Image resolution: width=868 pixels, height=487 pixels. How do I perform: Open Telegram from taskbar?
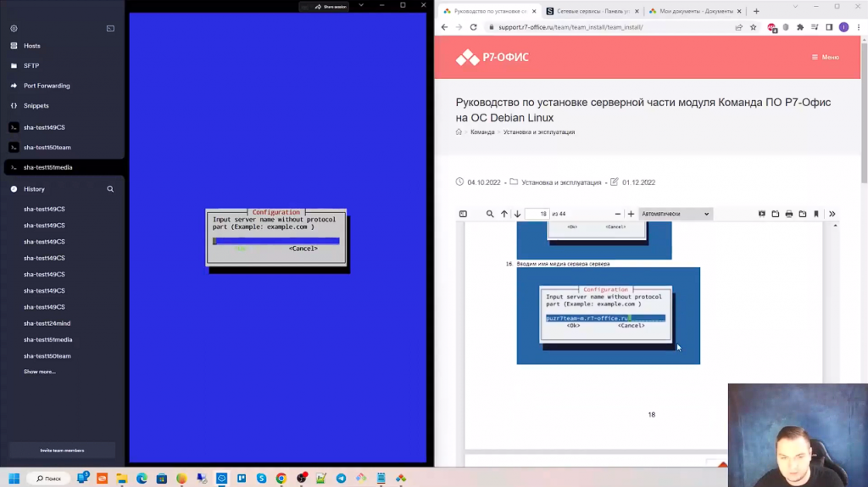click(x=341, y=479)
